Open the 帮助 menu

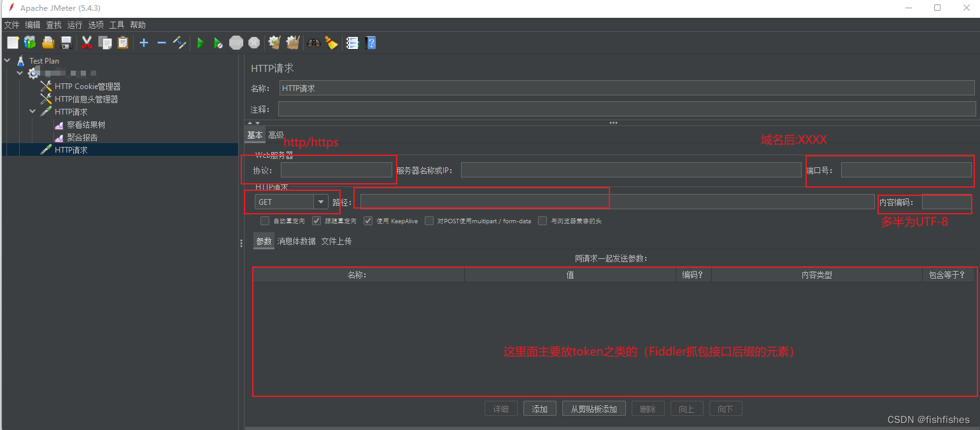point(138,25)
